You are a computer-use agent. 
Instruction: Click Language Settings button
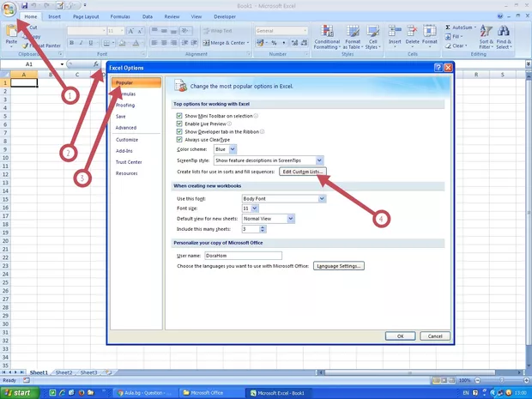click(339, 266)
